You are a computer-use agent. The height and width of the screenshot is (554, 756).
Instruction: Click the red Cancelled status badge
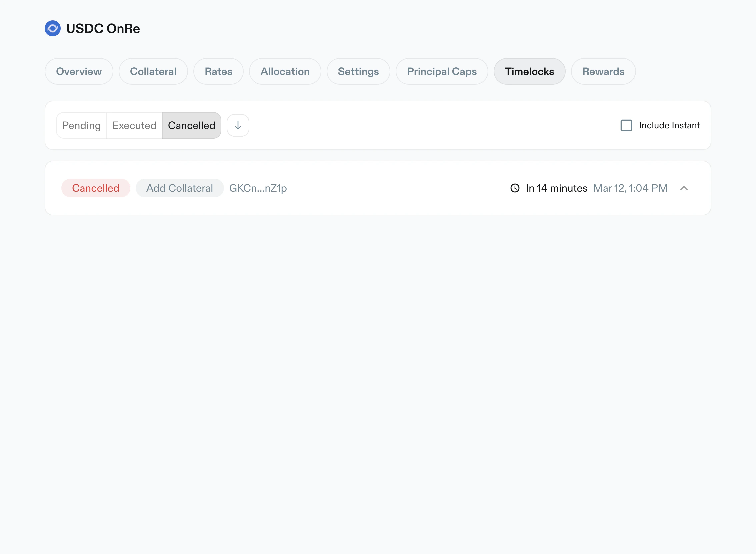coord(96,188)
